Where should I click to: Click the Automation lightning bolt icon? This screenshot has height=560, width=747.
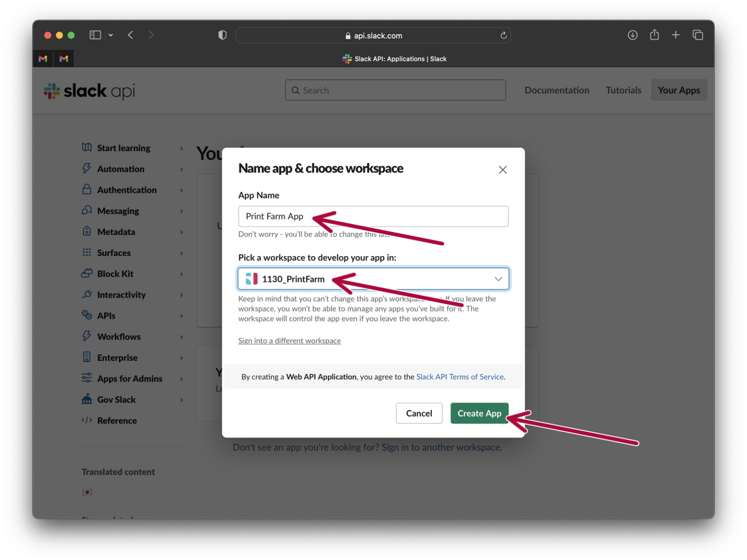(x=87, y=169)
